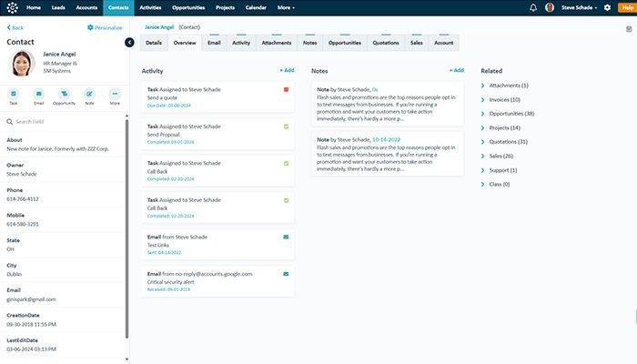Switch to the Attachments tab
The width and height of the screenshot is (637, 364).
click(x=277, y=43)
